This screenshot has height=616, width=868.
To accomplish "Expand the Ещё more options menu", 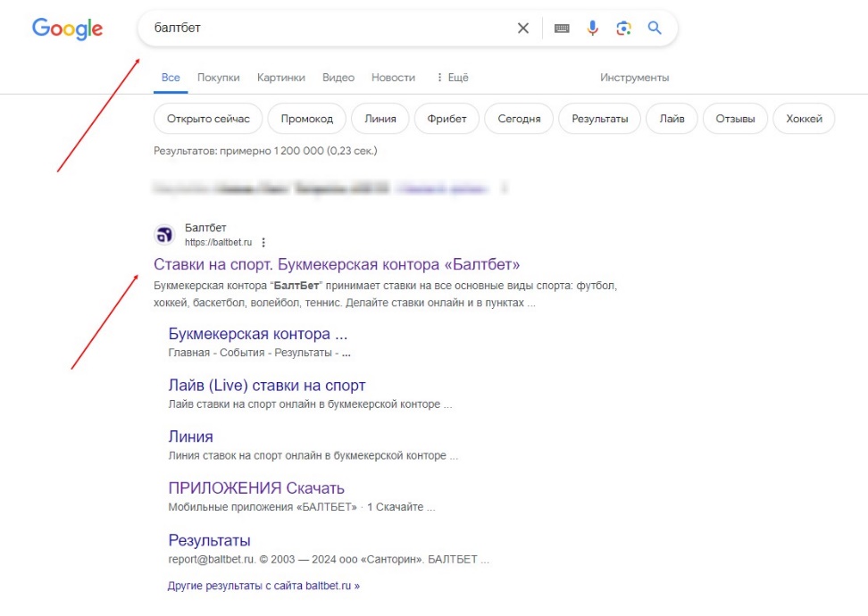I will [x=452, y=78].
